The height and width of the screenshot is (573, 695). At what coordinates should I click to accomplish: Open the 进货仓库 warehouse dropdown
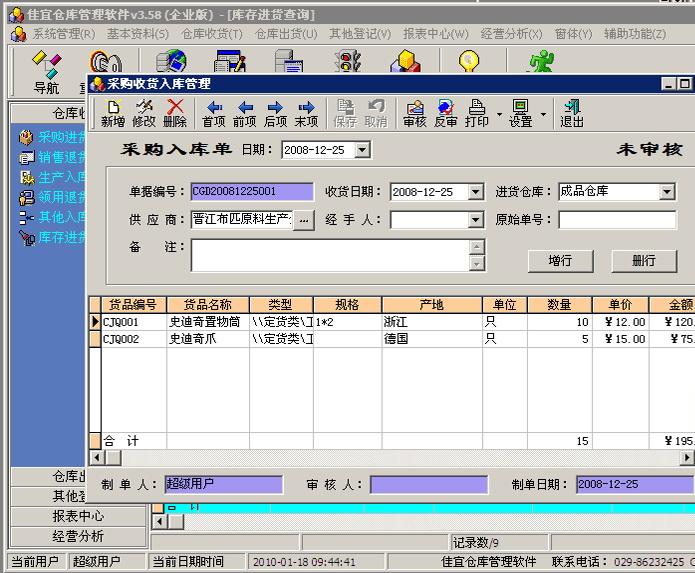click(x=667, y=192)
